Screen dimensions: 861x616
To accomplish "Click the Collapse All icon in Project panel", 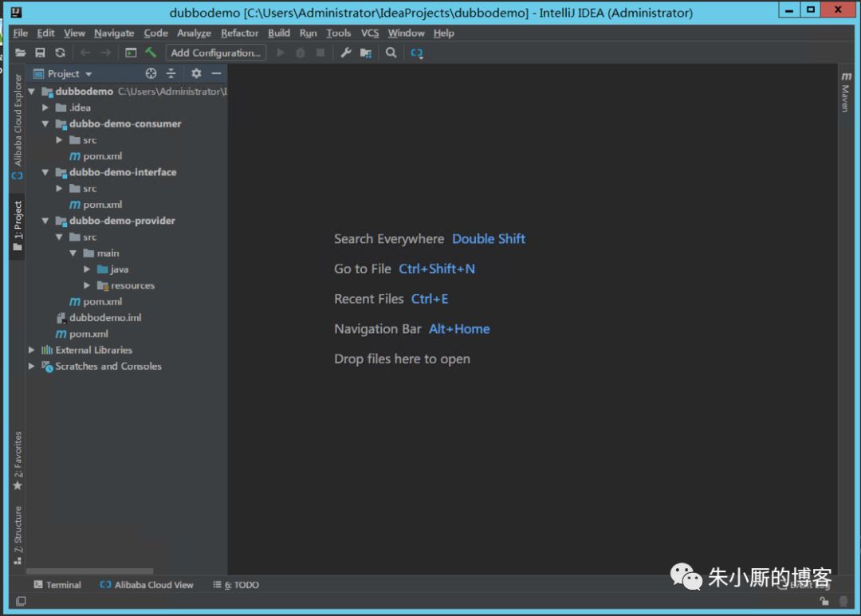I will click(x=171, y=73).
